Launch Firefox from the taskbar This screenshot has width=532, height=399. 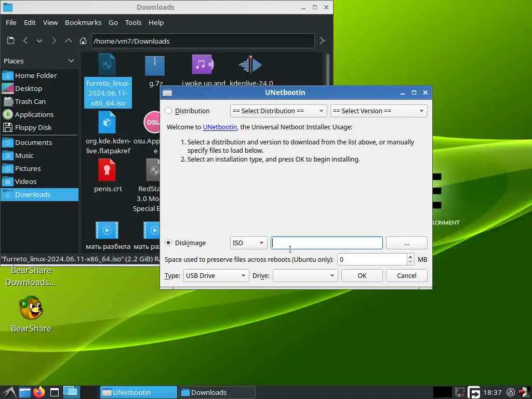pos(39,392)
